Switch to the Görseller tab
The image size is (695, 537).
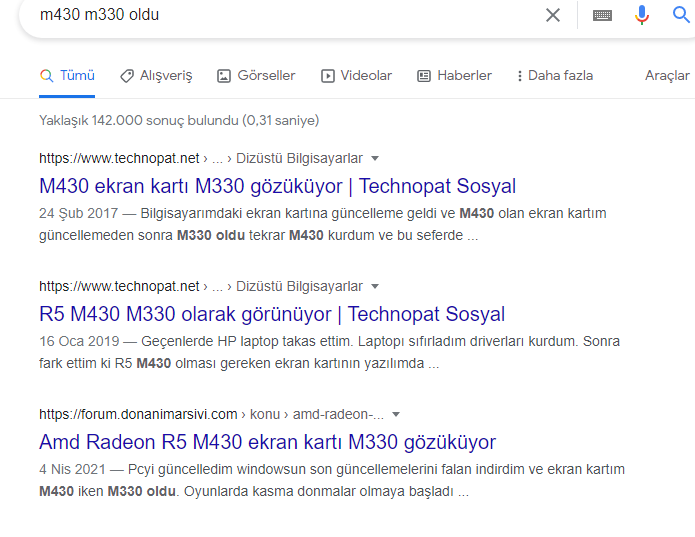(256, 75)
